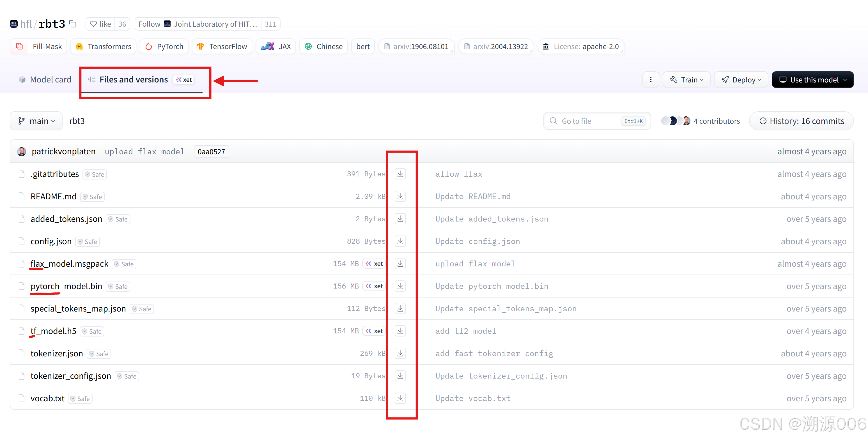Image resolution: width=868 pixels, height=438 pixels.
Task: Open Use this model dropdown
Action: 812,80
